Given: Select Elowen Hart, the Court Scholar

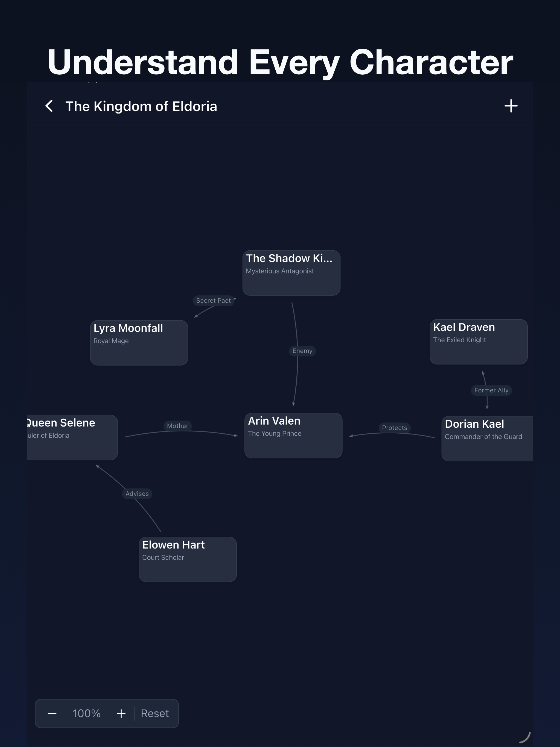Looking at the screenshot, I should pos(188,559).
